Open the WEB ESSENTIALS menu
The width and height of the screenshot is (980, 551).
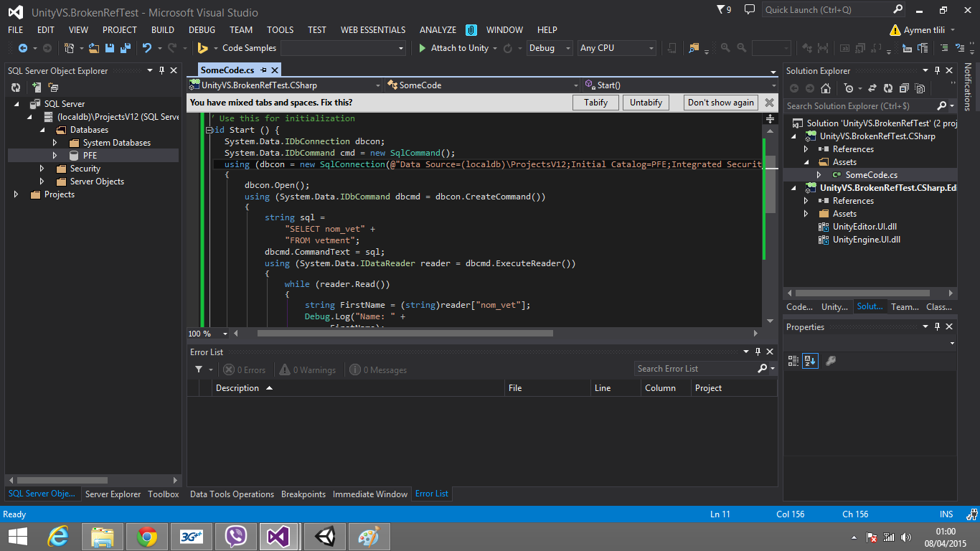click(x=373, y=30)
